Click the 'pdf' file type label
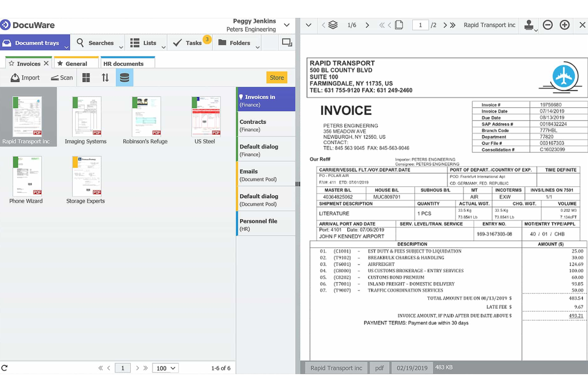The height and width of the screenshot is (392, 588). 379,368
